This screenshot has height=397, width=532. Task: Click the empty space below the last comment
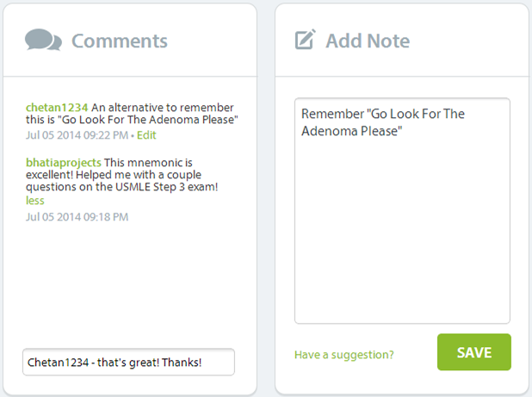coord(129,282)
